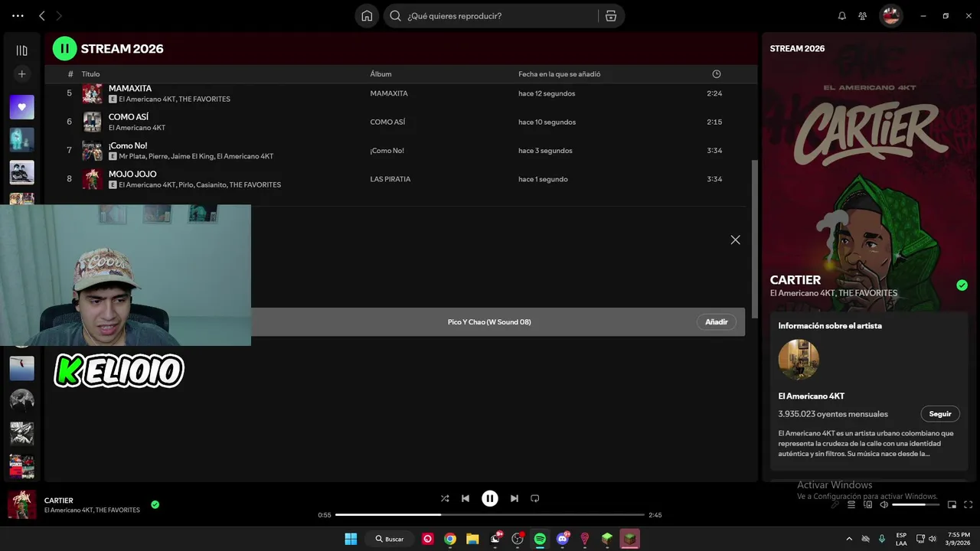Navigate back with left chevron arrow
This screenshot has width=980, height=551.
tap(42, 16)
